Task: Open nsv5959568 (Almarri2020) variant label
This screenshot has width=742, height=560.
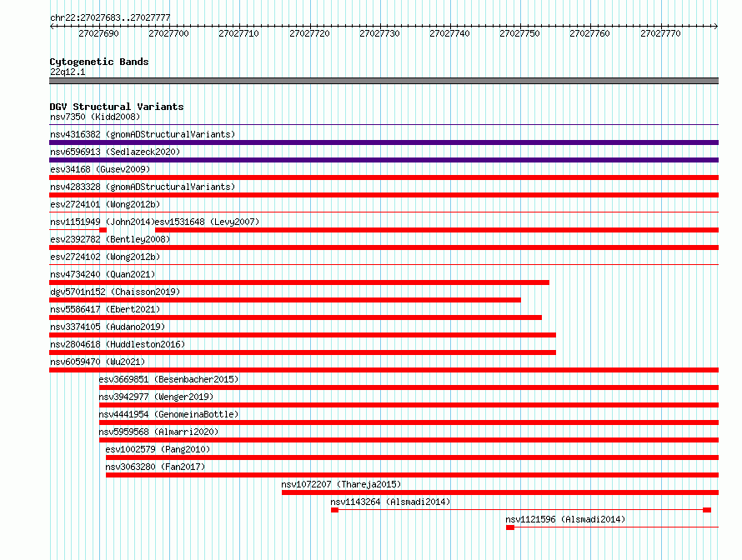Action: (x=158, y=432)
